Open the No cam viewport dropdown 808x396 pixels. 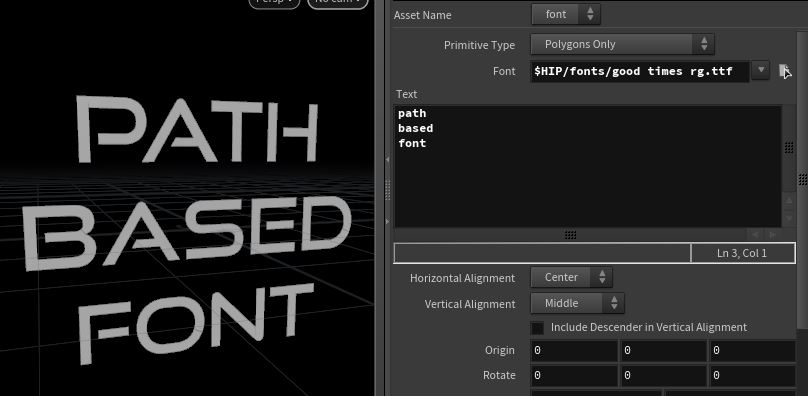tap(338, 2)
